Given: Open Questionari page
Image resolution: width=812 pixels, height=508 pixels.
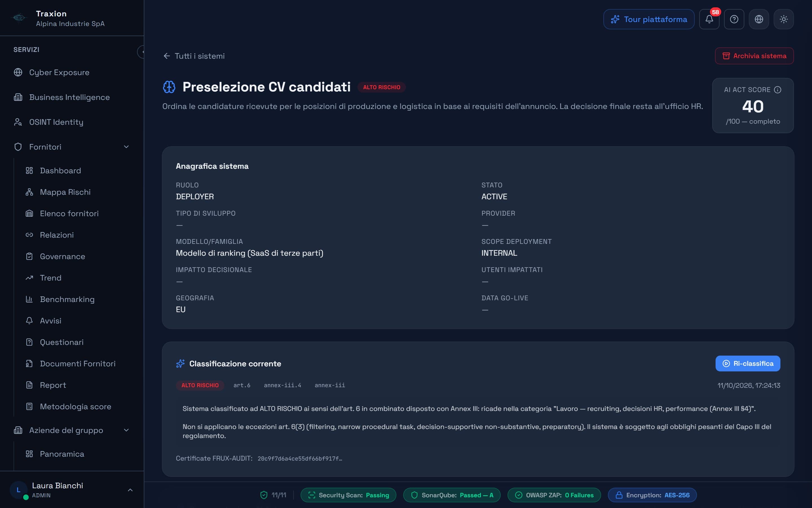Looking at the screenshot, I should [77, 342].
